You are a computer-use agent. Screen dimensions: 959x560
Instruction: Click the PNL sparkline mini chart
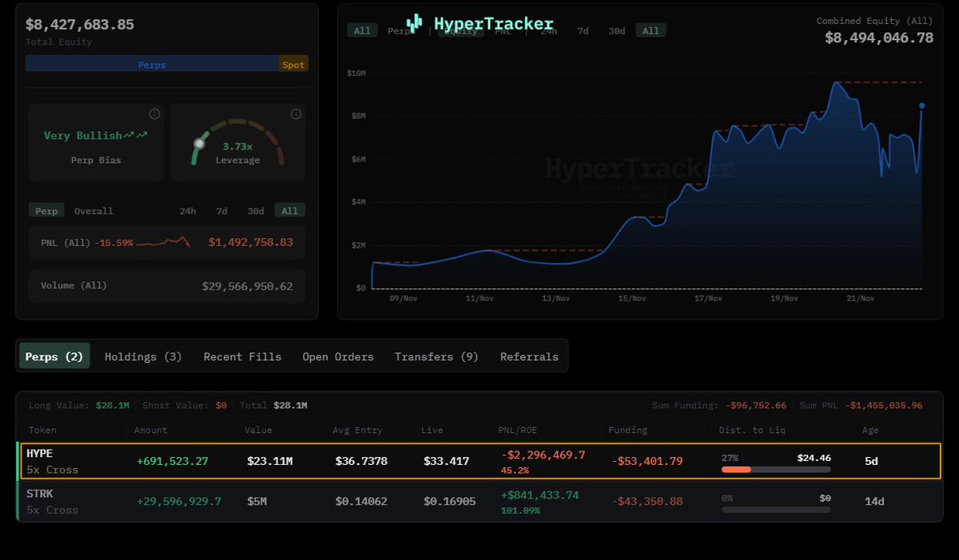coord(163,242)
